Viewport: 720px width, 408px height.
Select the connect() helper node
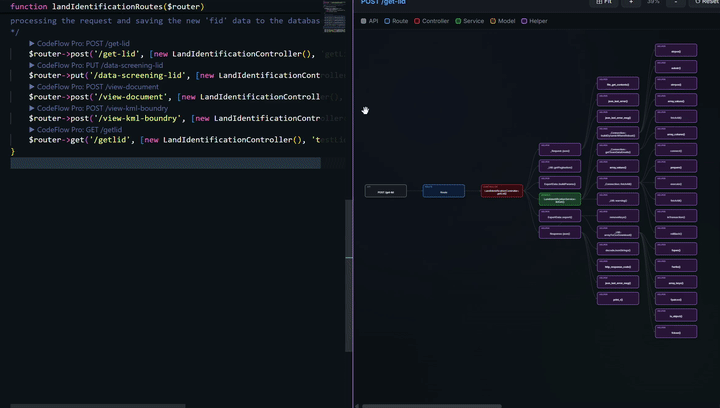click(676, 150)
